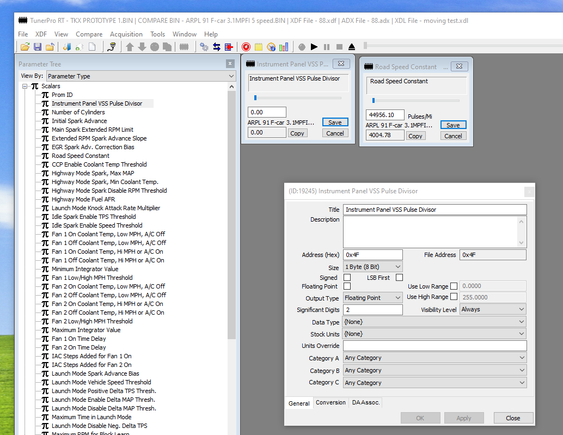Click the open bin file folder icon
The width and height of the screenshot is (563, 435).
[25, 47]
